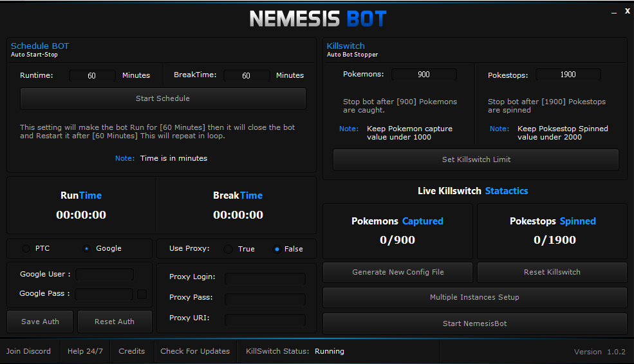634x364 pixels.
Task: Open Help 24/7 from bottom bar
Action: [85, 351]
